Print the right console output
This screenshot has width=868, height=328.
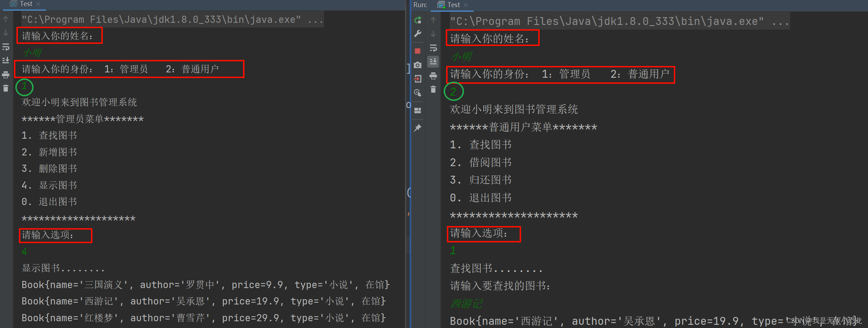(433, 76)
